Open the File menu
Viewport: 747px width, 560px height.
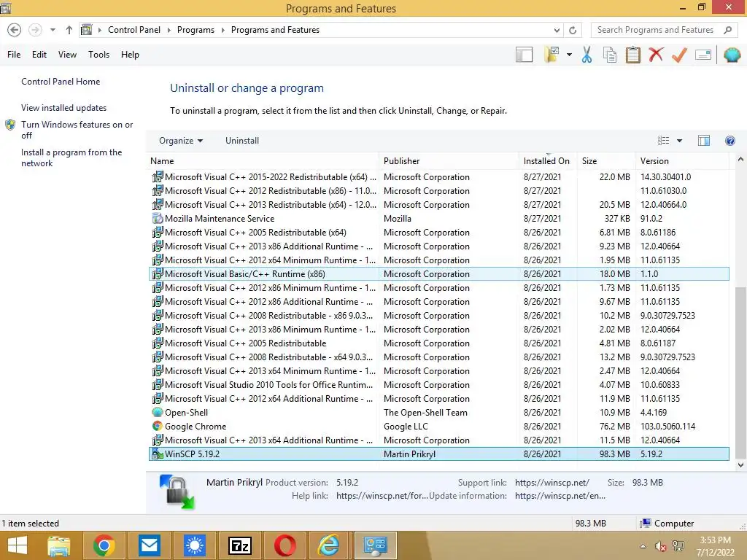14,55
